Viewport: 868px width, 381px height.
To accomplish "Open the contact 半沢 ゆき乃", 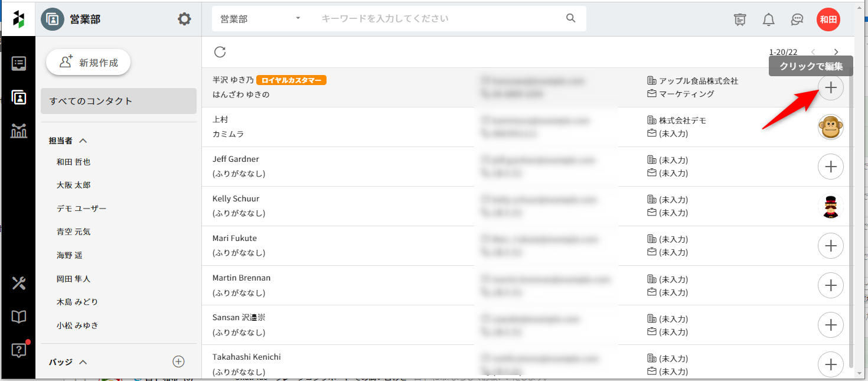I will point(233,80).
